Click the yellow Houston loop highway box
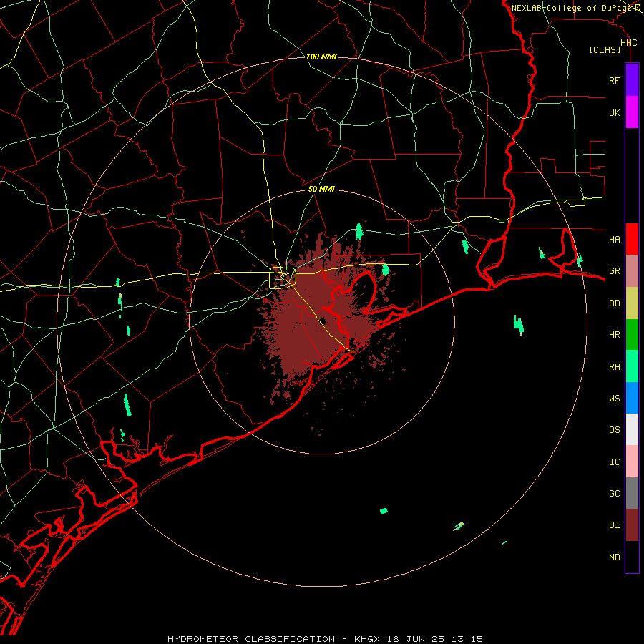 [x=283, y=278]
